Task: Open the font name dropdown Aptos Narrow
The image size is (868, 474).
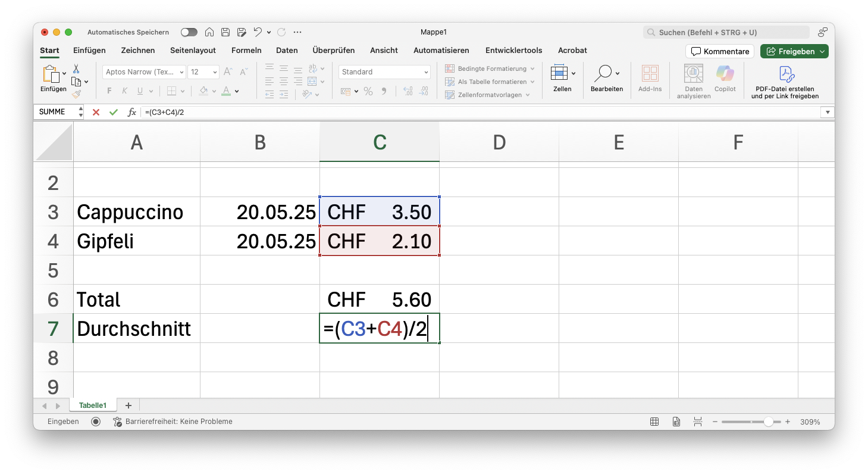Action: (x=145, y=72)
